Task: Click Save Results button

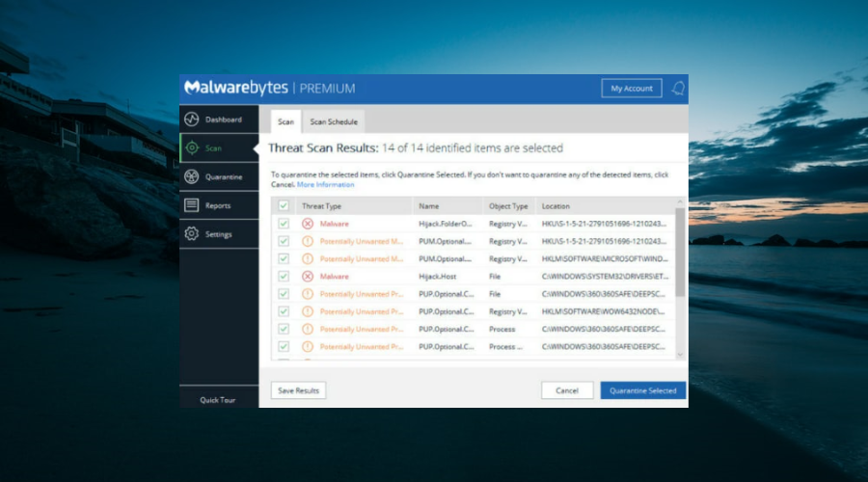Action: (x=298, y=390)
